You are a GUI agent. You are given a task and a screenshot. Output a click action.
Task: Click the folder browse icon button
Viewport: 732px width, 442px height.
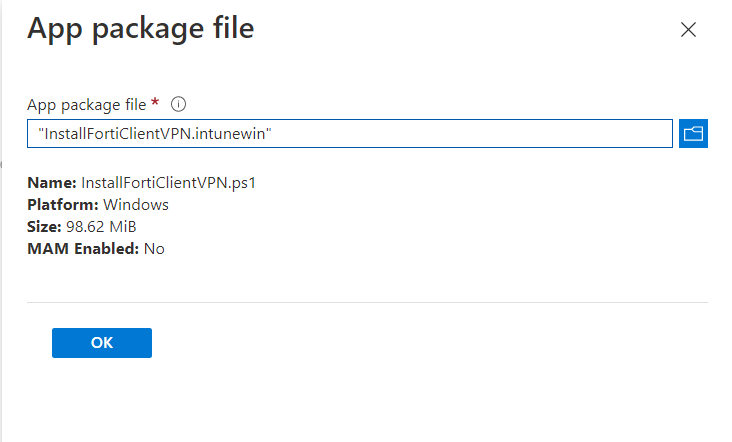click(693, 133)
